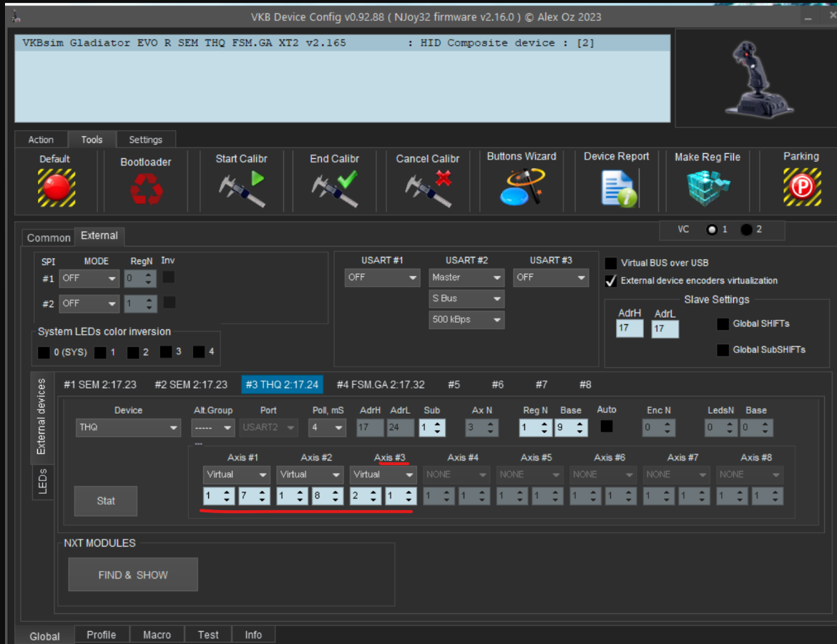The image size is (837, 644).
Task: Click the Stat button
Action: [x=106, y=501]
